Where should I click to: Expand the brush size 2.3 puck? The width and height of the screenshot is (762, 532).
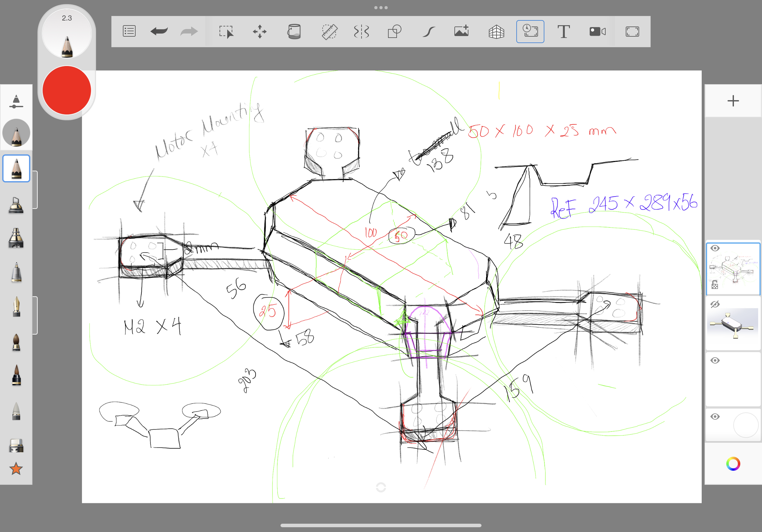[67, 34]
